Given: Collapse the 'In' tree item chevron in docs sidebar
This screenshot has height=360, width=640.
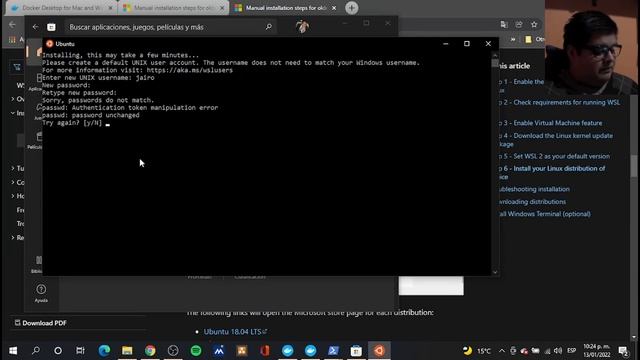Looking at the screenshot, I should click(13, 113).
